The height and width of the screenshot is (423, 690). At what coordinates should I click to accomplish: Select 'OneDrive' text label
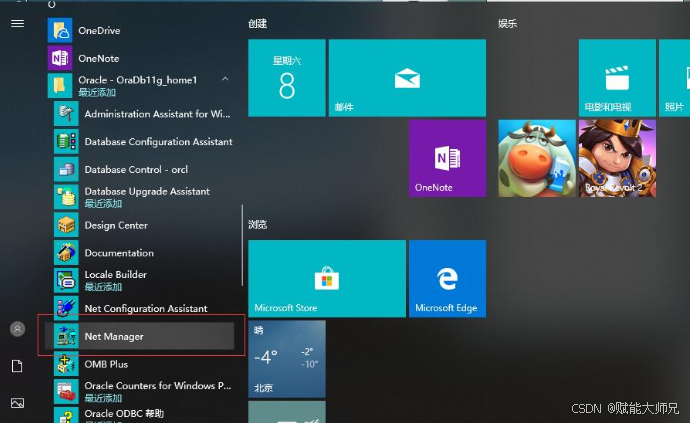pyautogui.click(x=99, y=30)
